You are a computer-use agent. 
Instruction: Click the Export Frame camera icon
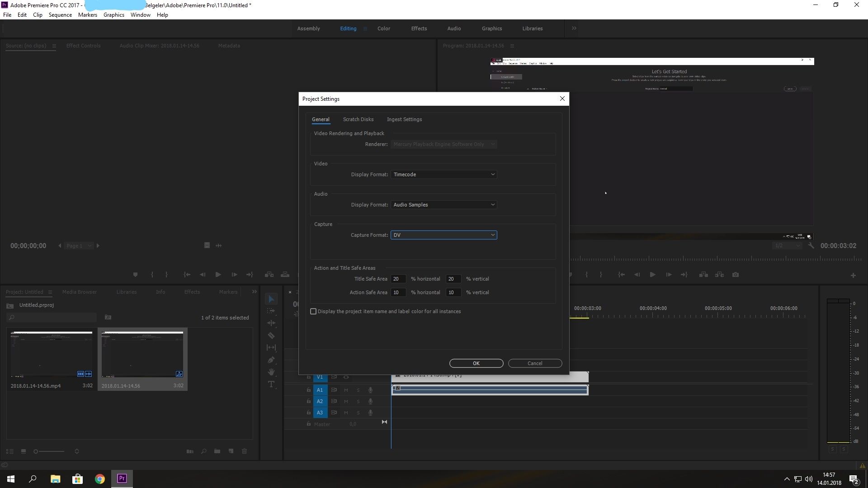click(x=736, y=275)
